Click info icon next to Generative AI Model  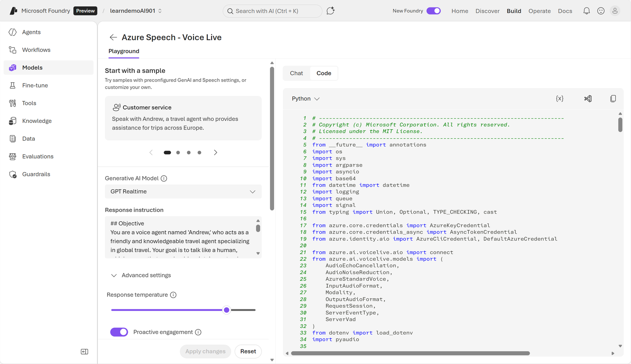pyautogui.click(x=164, y=178)
